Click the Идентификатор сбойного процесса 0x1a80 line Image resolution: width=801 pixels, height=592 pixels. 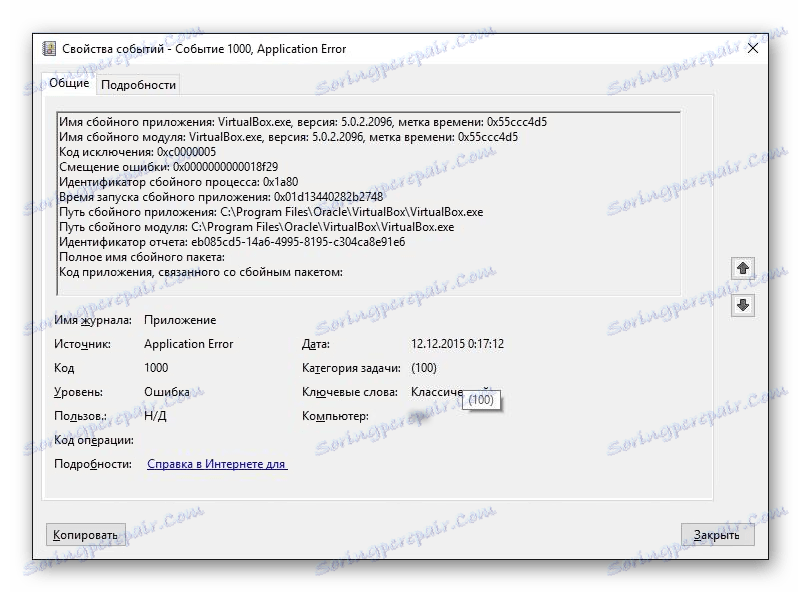coord(179,182)
